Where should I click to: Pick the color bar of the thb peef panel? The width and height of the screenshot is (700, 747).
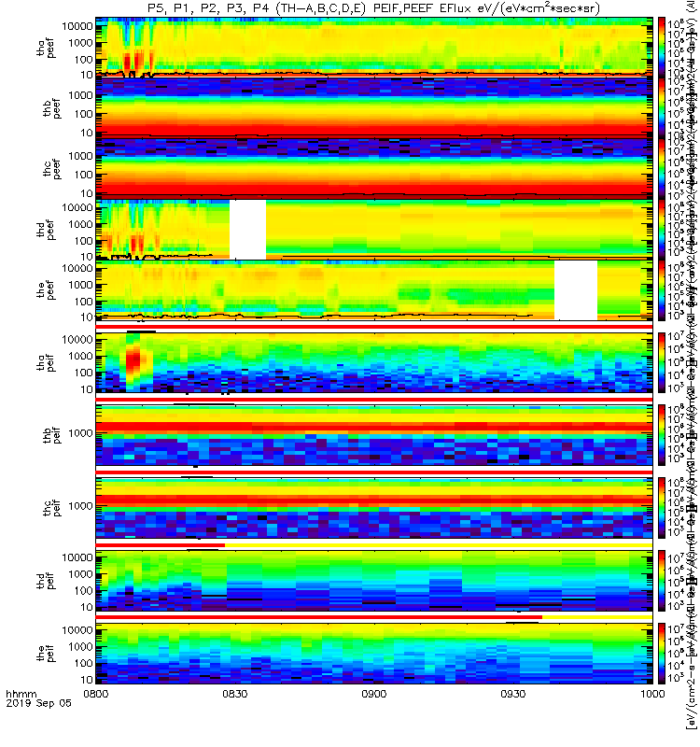pos(662,108)
